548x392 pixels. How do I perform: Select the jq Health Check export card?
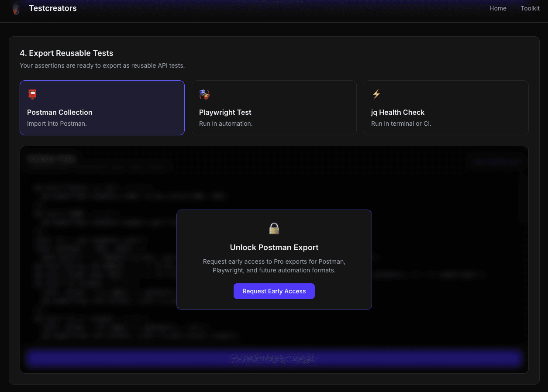click(x=446, y=108)
